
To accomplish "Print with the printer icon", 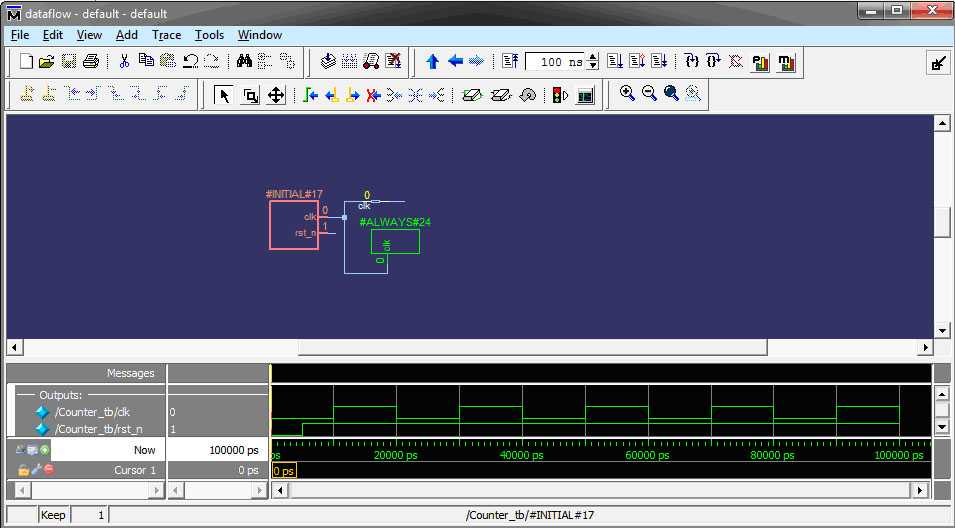I will (91, 61).
